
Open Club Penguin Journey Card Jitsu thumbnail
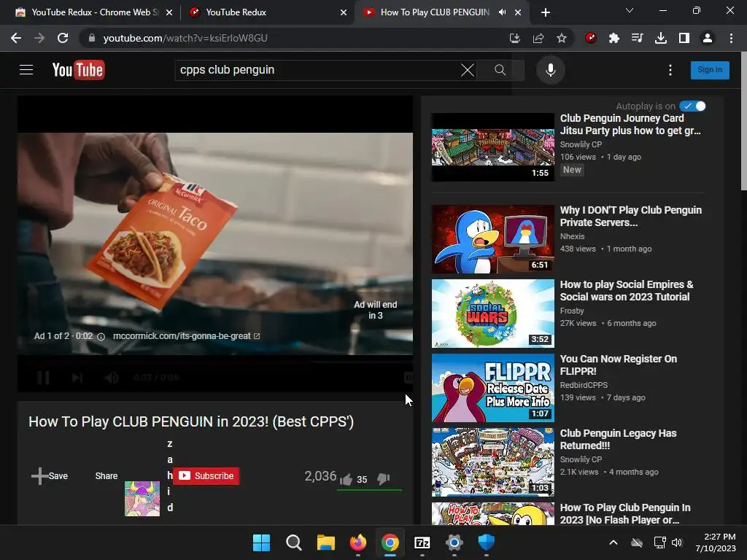coord(492,147)
